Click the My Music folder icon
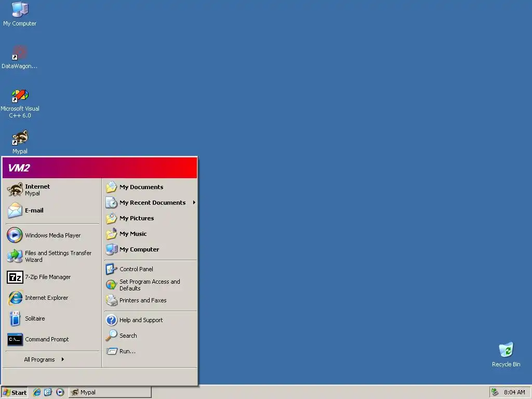The width and height of the screenshot is (532, 399). 111,234
